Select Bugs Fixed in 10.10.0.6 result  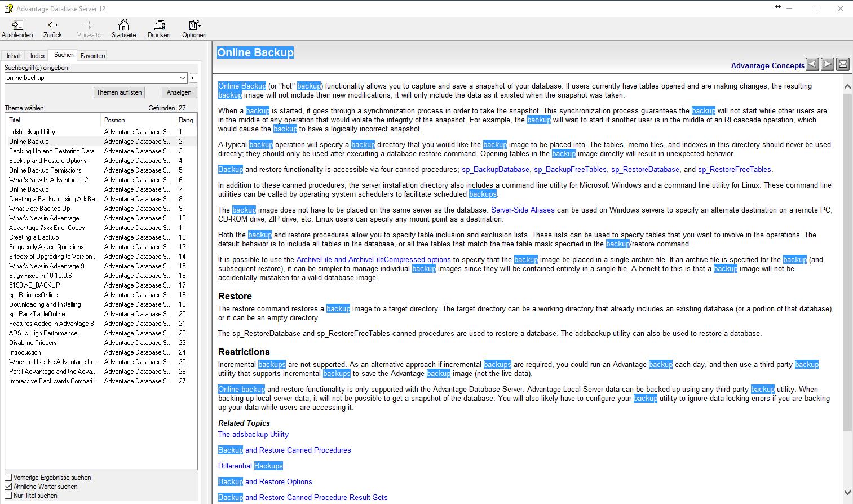pos(101,276)
